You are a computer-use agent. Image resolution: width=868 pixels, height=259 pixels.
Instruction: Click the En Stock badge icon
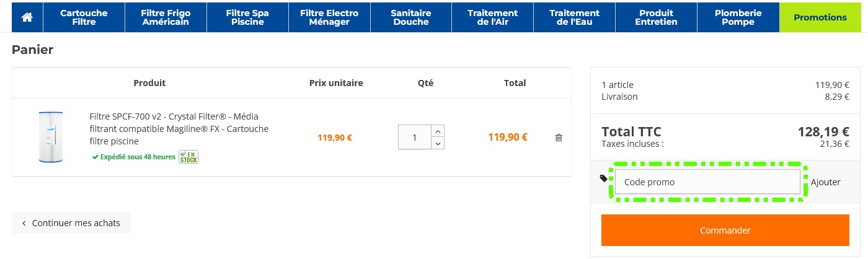point(188,157)
